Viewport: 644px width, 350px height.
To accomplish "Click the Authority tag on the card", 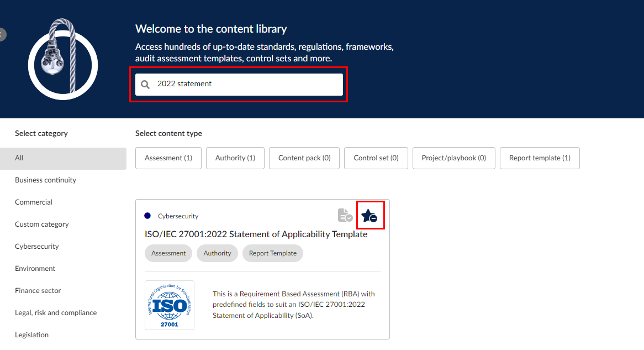I will tap(217, 253).
